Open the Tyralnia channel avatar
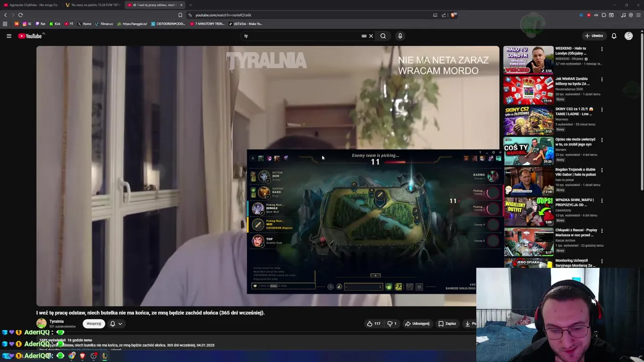Image resolution: width=644 pixels, height=362 pixels. pyautogui.click(x=41, y=323)
